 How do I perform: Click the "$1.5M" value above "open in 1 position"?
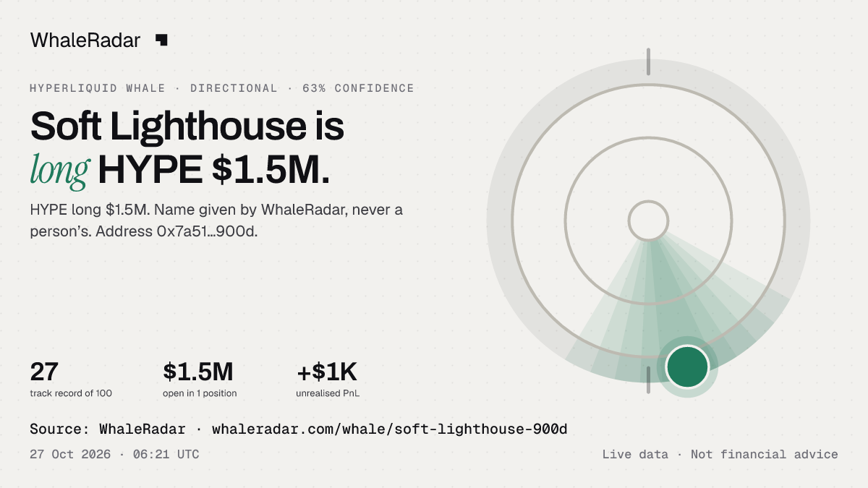click(x=198, y=372)
